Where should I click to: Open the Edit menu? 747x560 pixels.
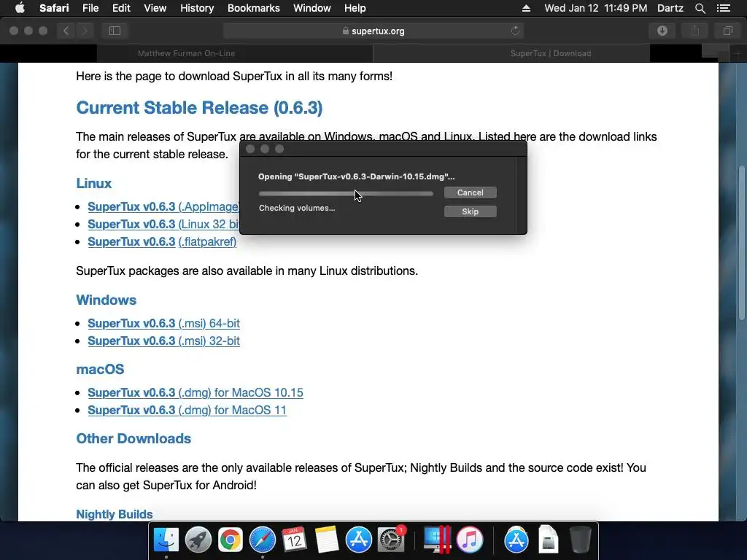point(121,8)
